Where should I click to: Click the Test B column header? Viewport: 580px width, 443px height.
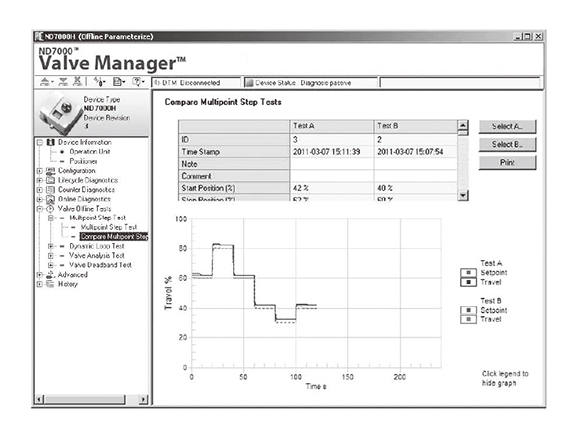pyautogui.click(x=416, y=126)
